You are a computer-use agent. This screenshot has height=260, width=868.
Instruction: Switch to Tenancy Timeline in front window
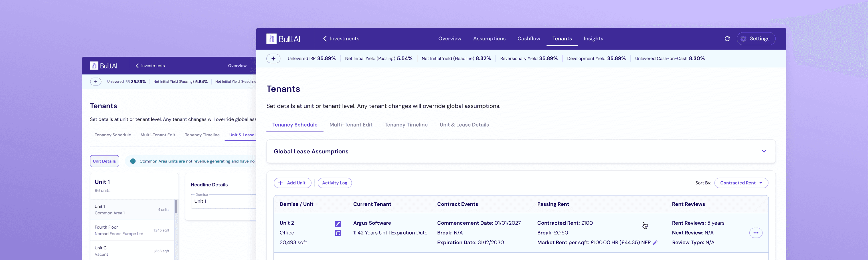(406, 125)
